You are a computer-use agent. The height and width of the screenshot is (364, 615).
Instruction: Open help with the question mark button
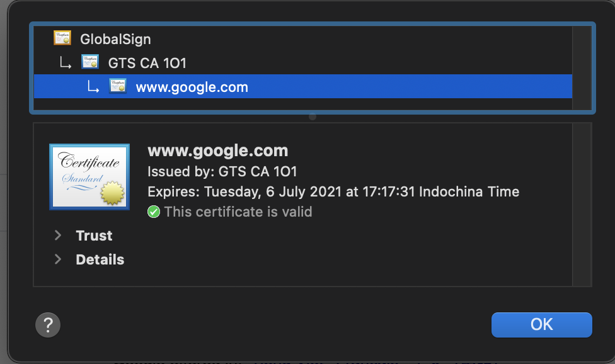(48, 325)
